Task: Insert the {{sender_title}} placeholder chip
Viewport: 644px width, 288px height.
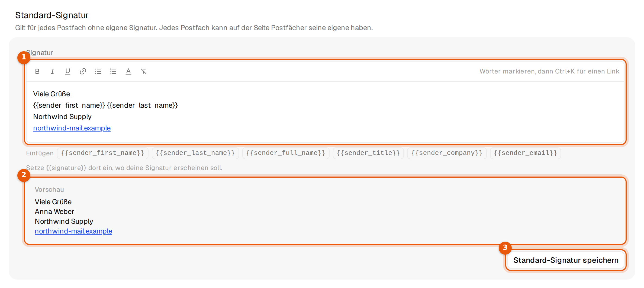Action: [x=368, y=153]
